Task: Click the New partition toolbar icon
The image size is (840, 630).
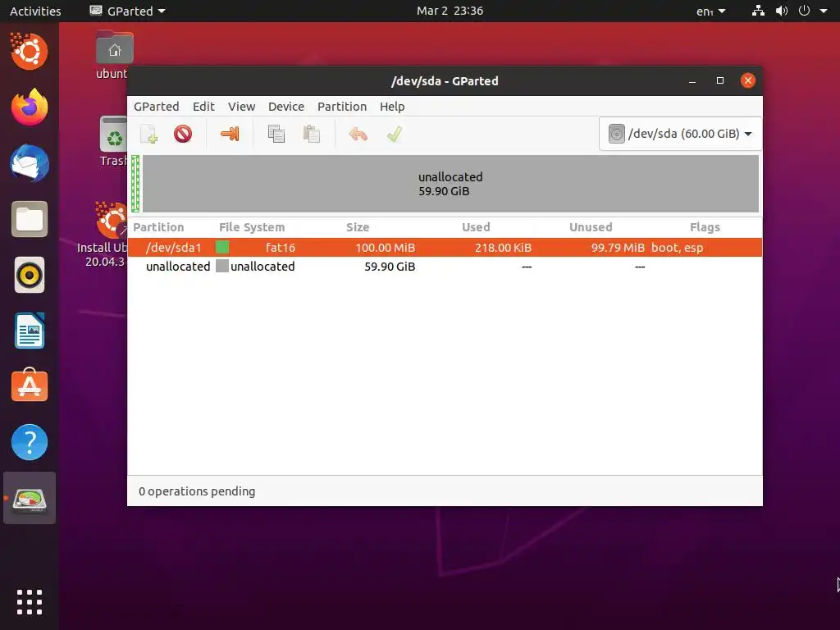Action: point(148,134)
